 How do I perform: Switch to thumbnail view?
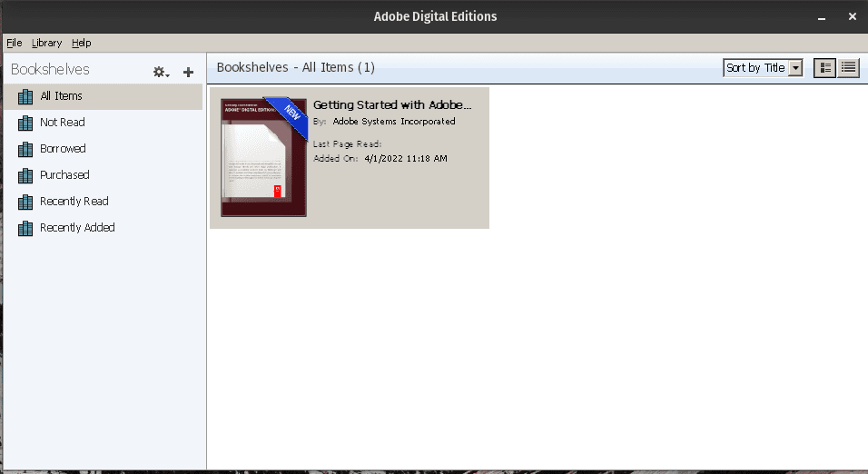pyautogui.click(x=824, y=67)
